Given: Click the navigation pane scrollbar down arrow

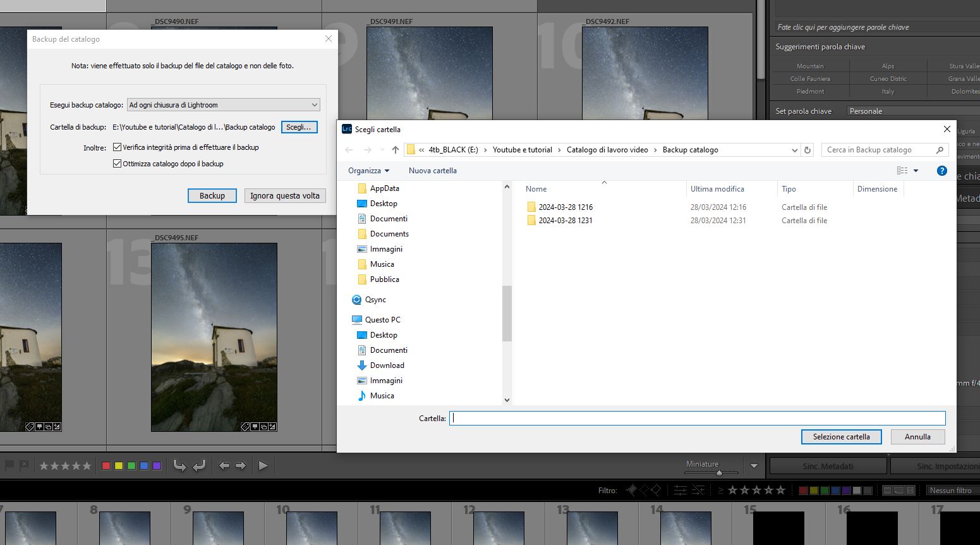Looking at the screenshot, I should click(x=507, y=400).
